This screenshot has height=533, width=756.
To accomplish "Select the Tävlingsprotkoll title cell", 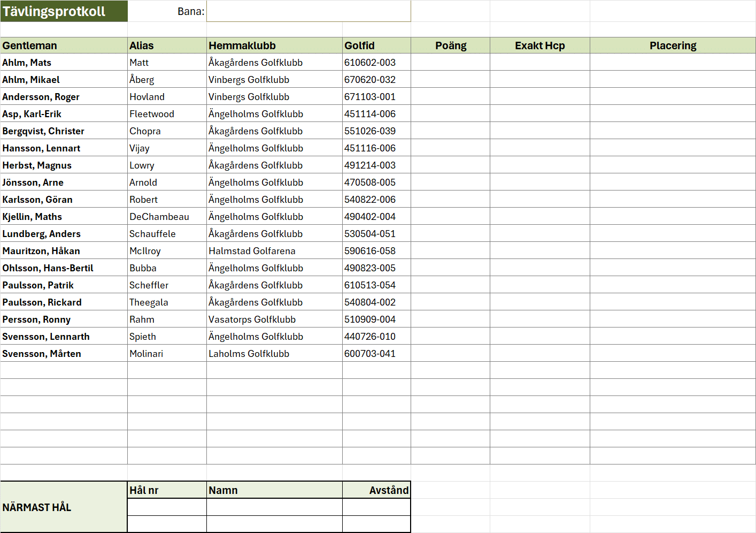I will (64, 11).
